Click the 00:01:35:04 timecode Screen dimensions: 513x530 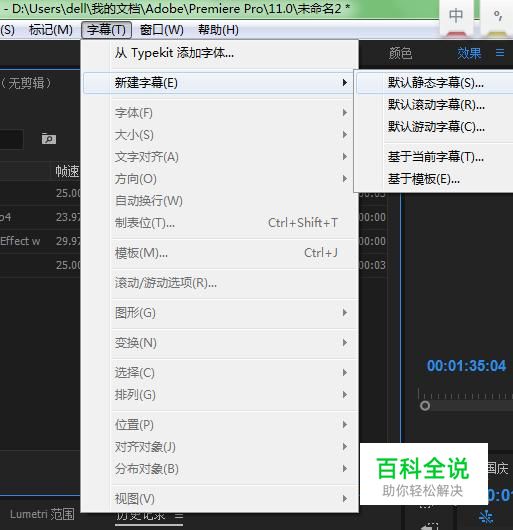pyautogui.click(x=466, y=366)
